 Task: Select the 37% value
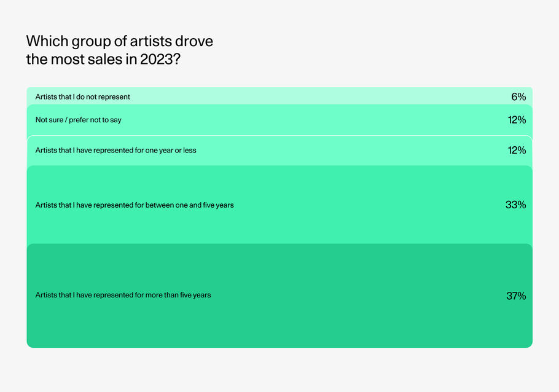(515, 296)
